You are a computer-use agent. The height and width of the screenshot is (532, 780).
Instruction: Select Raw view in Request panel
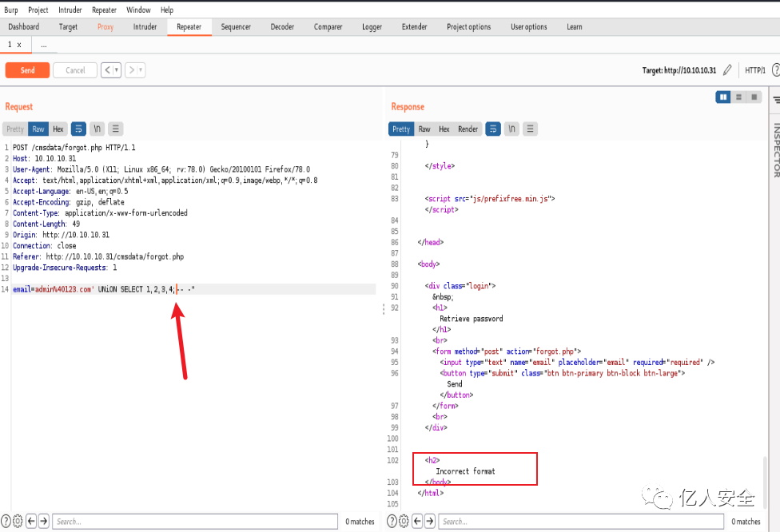click(x=38, y=129)
